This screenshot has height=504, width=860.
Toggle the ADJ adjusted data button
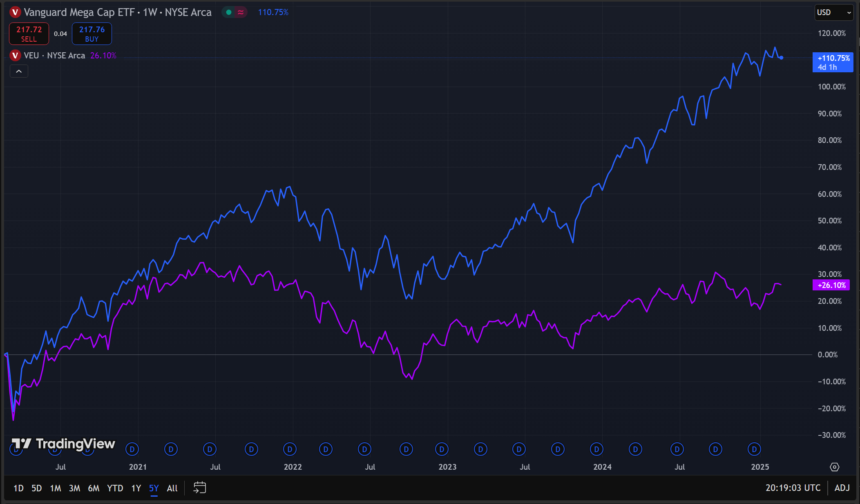(x=842, y=488)
